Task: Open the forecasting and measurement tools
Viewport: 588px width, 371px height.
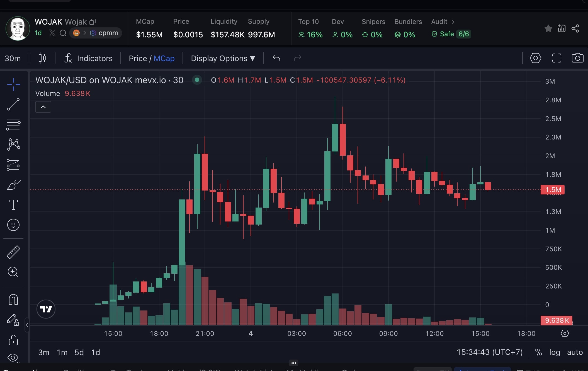Action: 13,165
